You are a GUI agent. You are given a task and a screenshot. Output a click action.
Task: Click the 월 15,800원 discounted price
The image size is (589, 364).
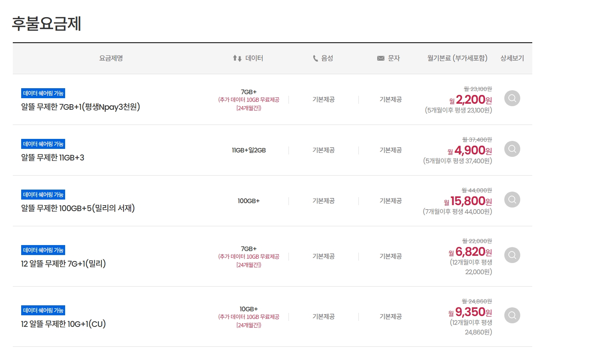click(x=468, y=201)
